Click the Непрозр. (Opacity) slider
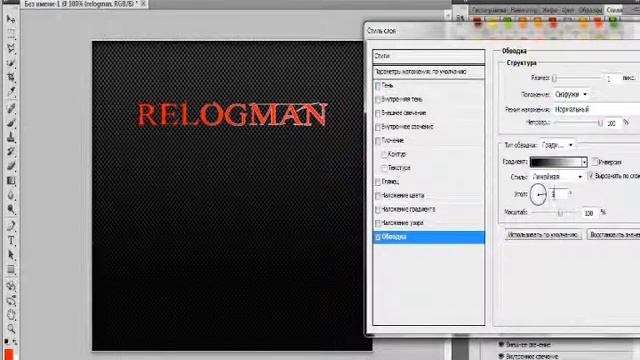Screen dimensions: 640x360 pyautogui.click(x=578, y=122)
